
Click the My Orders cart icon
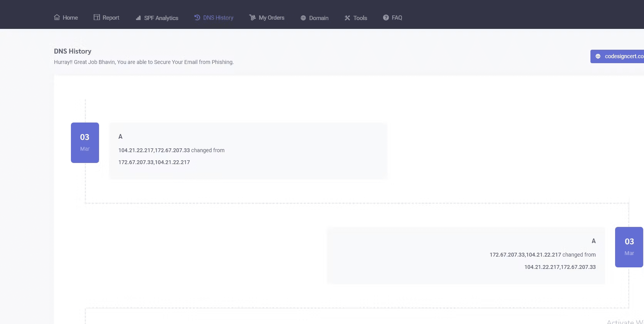tap(252, 17)
